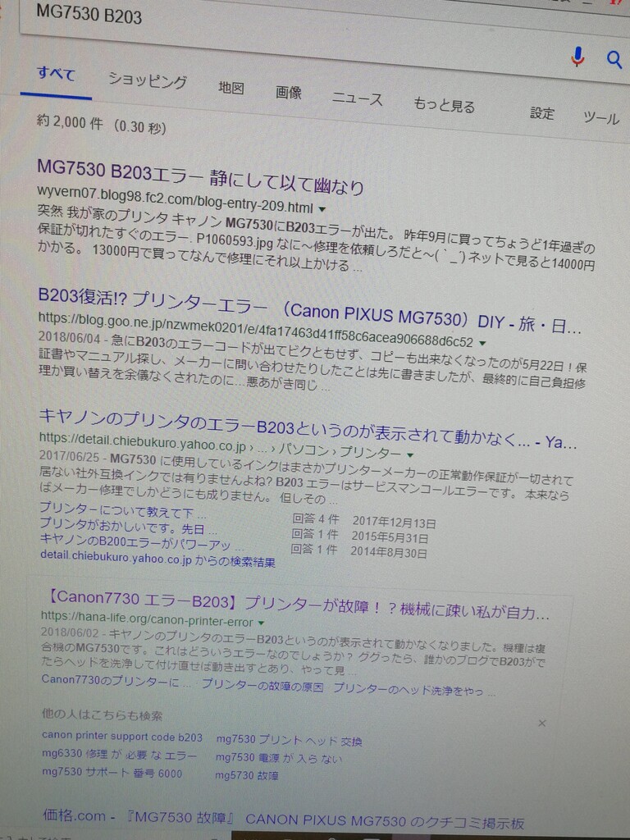
Task: Close the 他の人はこちらも検索 box
Action: [x=542, y=724]
